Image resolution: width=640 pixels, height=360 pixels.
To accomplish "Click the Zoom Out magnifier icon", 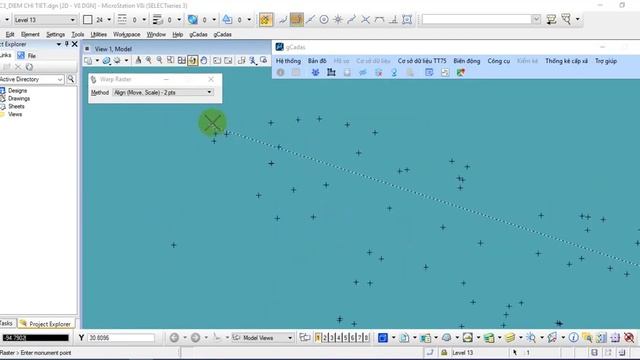I will (x=160, y=61).
